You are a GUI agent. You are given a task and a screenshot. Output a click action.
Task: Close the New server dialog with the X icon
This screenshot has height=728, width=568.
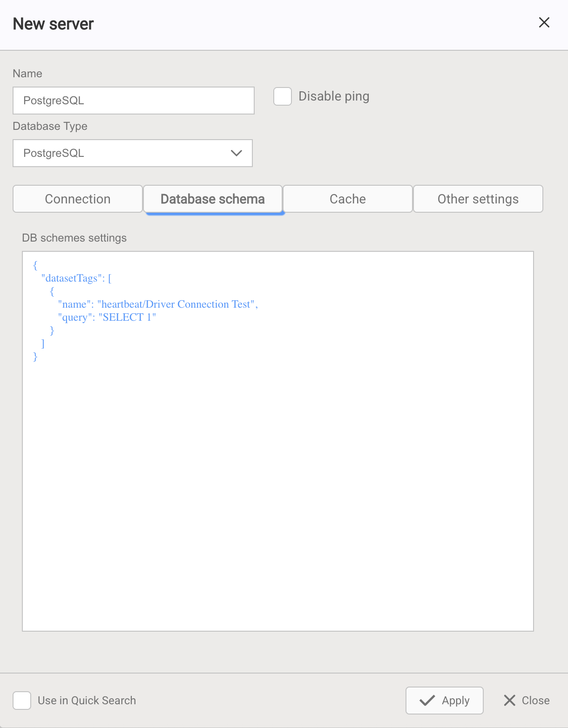544,22
